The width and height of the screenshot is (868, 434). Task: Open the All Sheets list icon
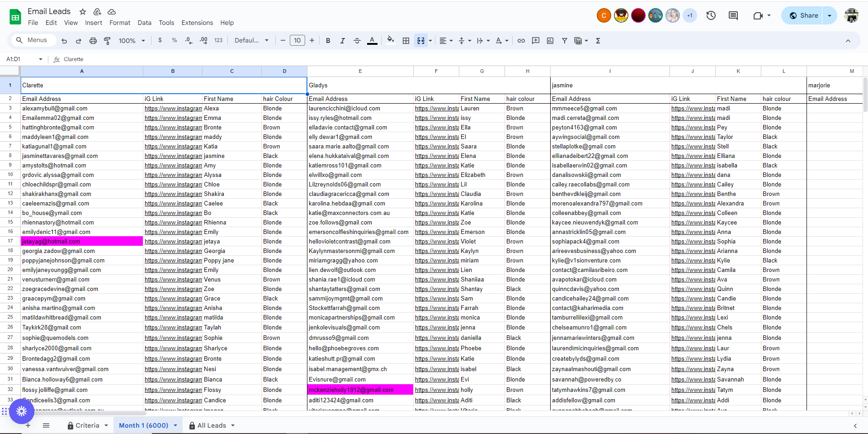coord(46,425)
